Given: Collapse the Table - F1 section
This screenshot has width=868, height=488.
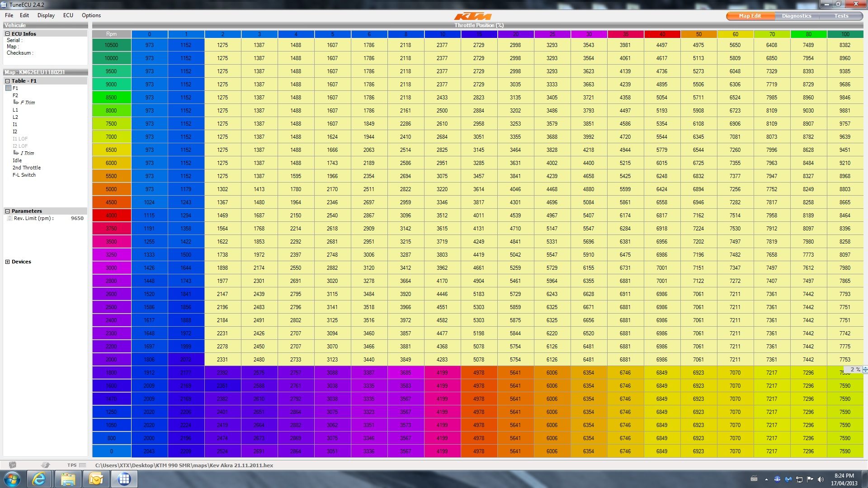Looking at the screenshot, I should [7, 81].
